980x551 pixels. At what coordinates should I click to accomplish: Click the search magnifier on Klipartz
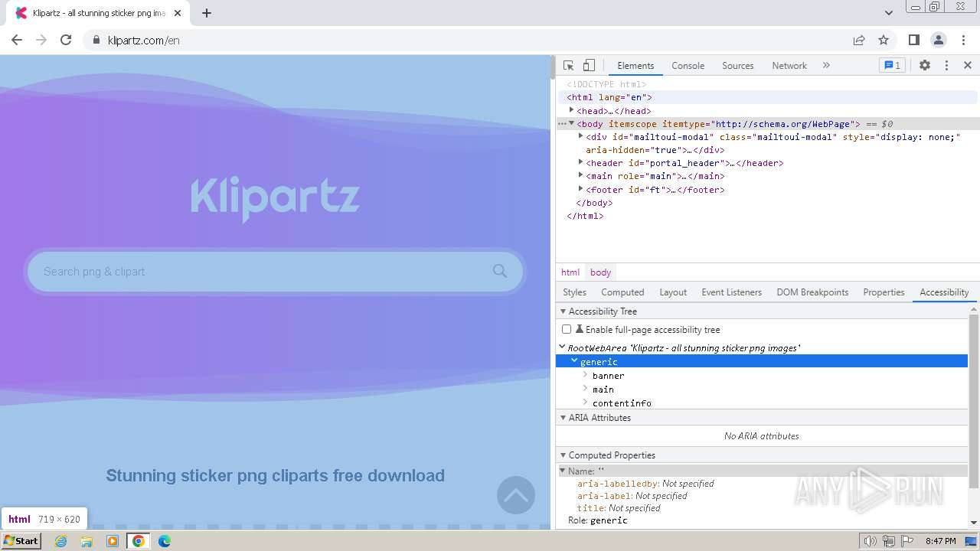click(x=500, y=271)
